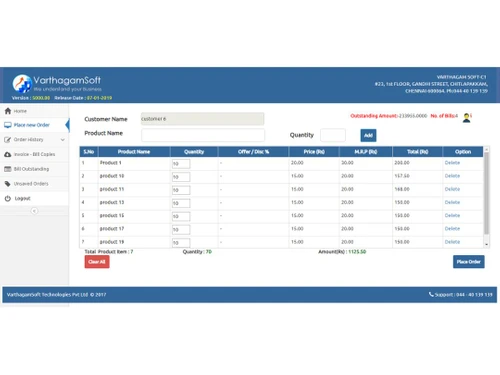Click quantity box in product 13 row

[x=181, y=203]
